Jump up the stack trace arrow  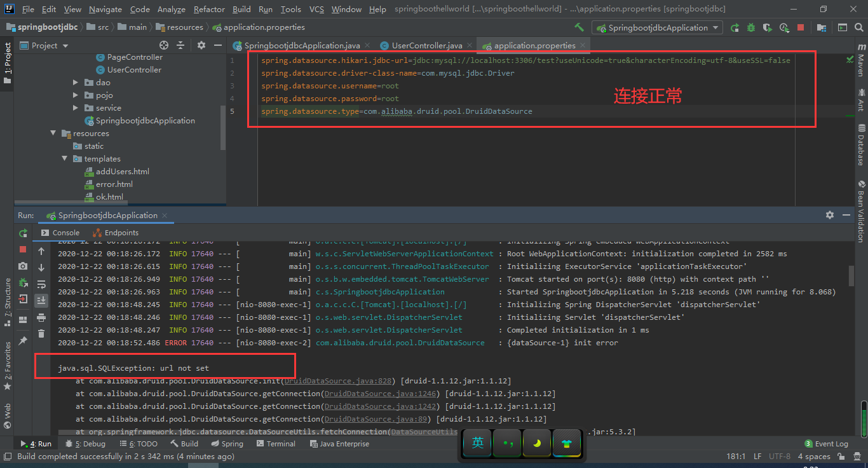tap(41, 251)
